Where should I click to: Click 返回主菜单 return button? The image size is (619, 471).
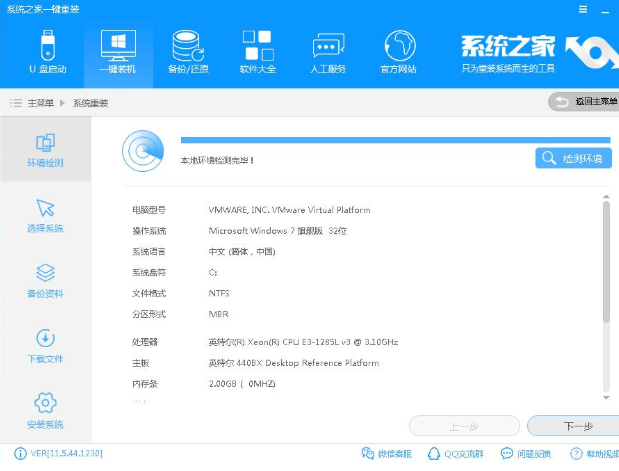(x=582, y=102)
